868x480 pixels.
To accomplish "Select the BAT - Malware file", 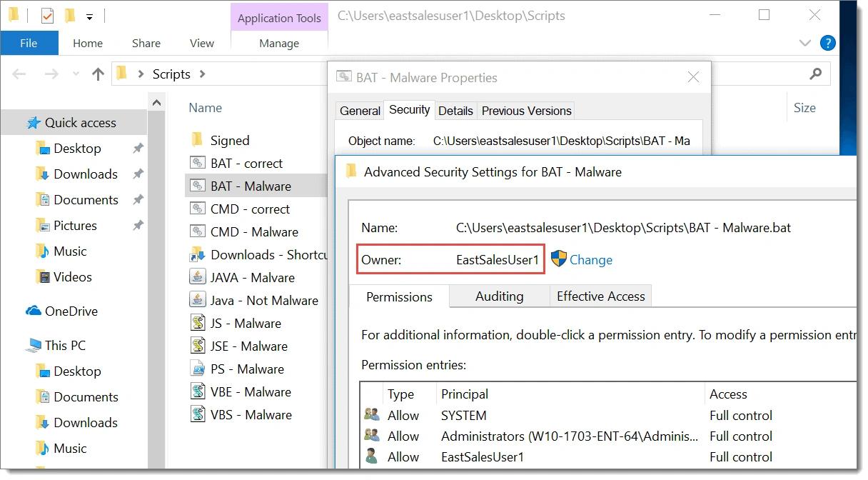I will [x=256, y=186].
